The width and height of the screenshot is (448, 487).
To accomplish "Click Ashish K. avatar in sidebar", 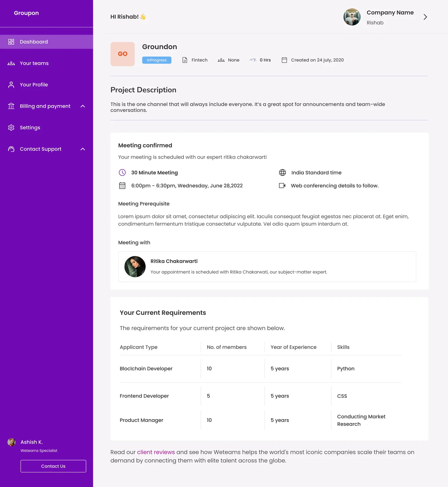I will 12,442.
